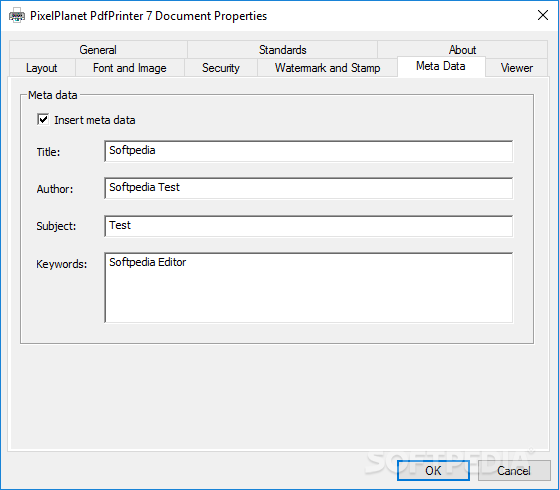Switch to the Viewer tab
This screenshot has width=559, height=490.
click(x=517, y=68)
